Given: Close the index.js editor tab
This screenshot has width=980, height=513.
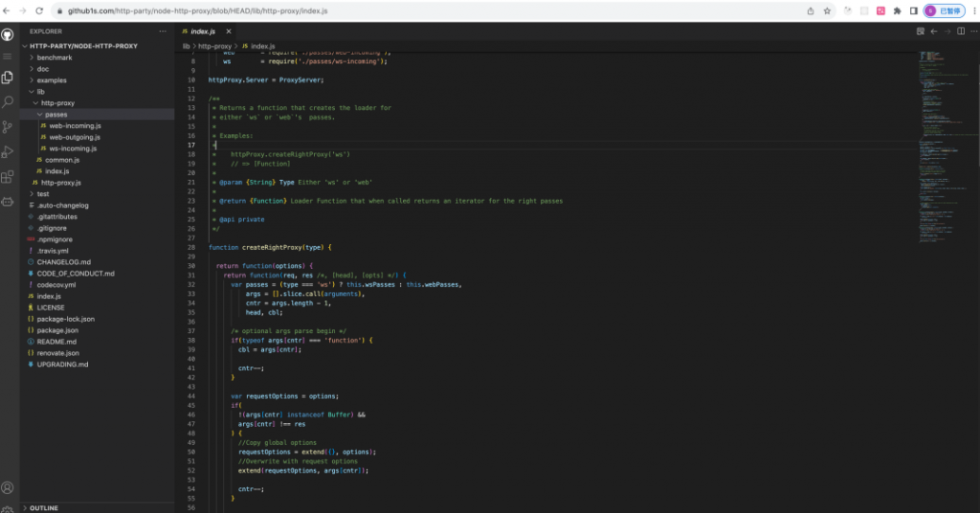Looking at the screenshot, I should point(229,32).
